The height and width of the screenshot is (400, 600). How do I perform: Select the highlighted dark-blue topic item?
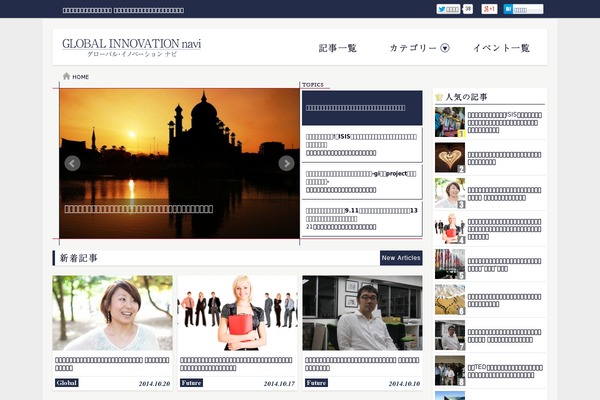pos(362,108)
